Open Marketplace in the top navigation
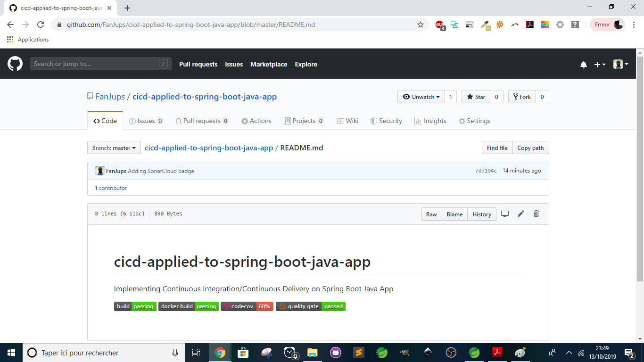This screenshot has height=362, width=644. pyautogui.click(x=268, y=64)
